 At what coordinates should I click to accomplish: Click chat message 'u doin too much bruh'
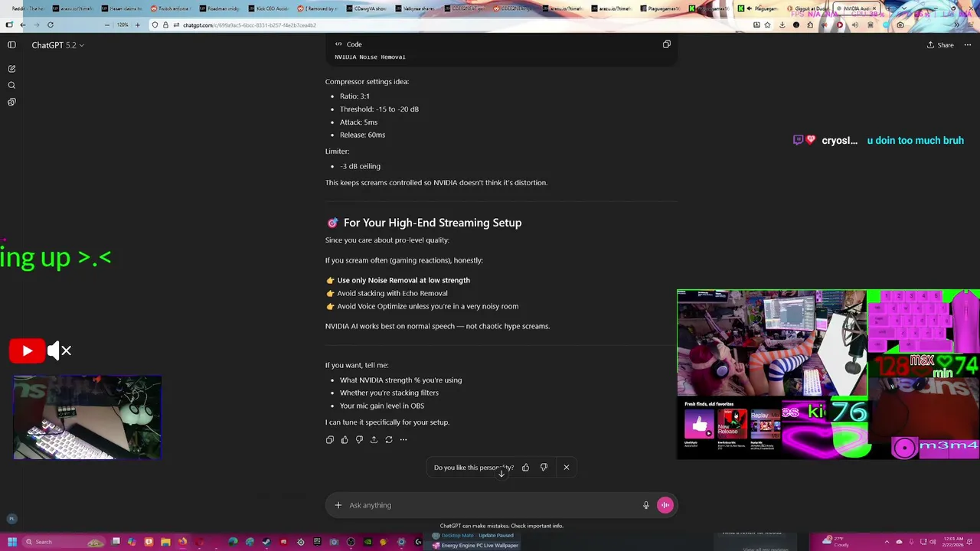915,141
